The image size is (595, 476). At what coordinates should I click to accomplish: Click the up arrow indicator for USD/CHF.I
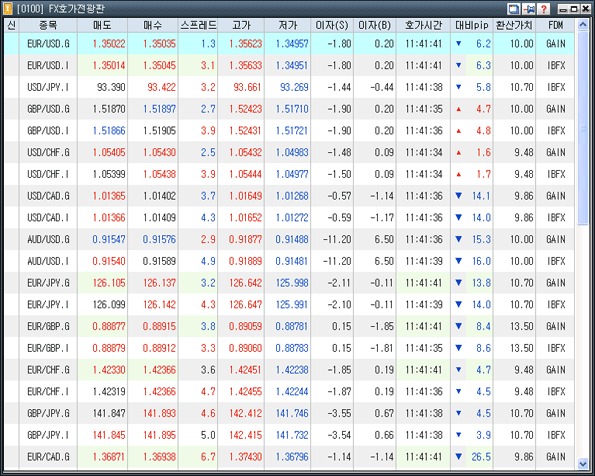click(x=458, y=175)
